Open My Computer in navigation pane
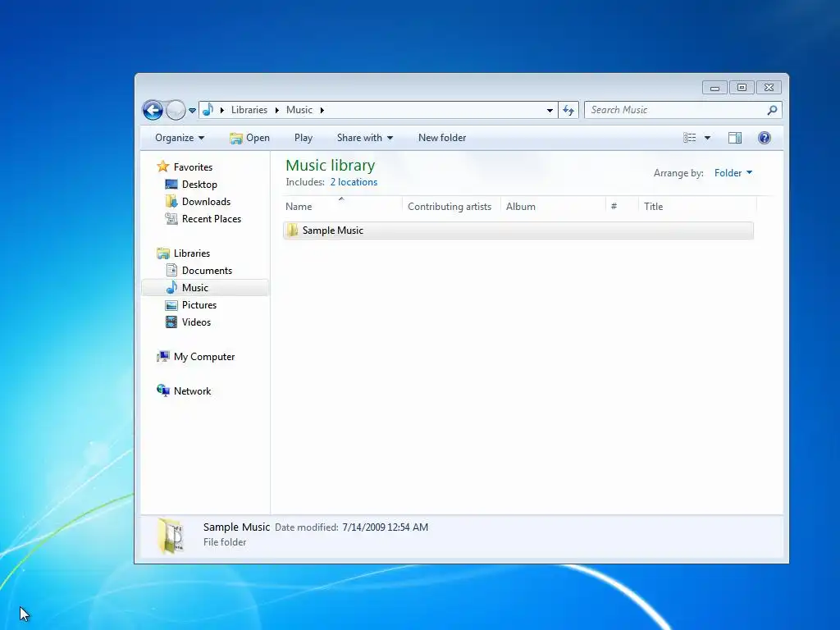Image resolution: width=840 pixels, height=630 pixels. tap(204, 357)
